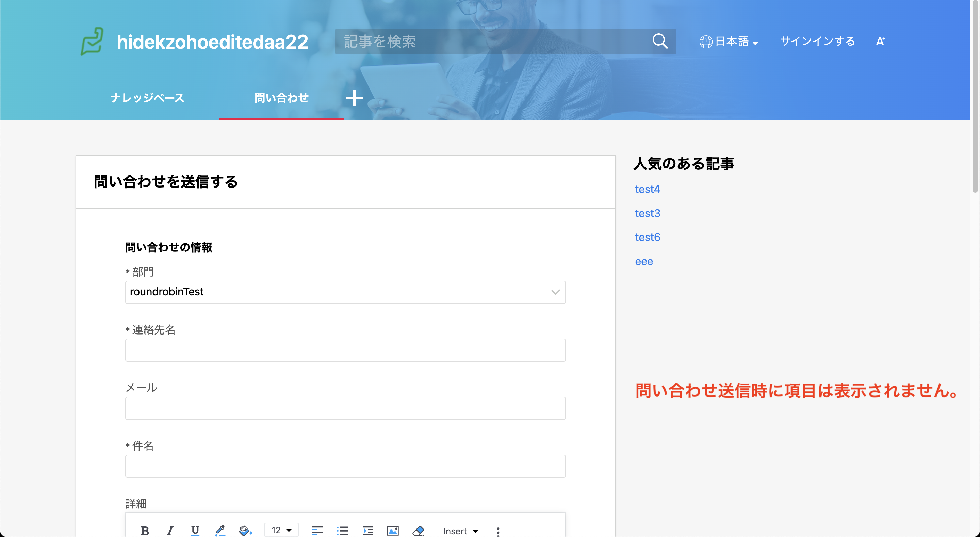980x537 pixels.
Task: Click the search magnifier icon
Action: (x=660, y=41)
